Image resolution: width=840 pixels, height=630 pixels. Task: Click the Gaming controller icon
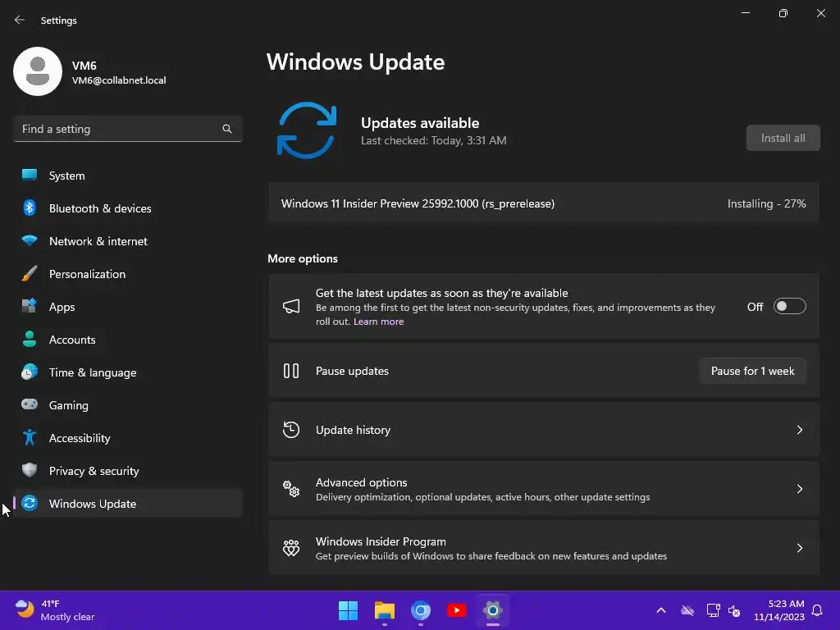(30, 404)
